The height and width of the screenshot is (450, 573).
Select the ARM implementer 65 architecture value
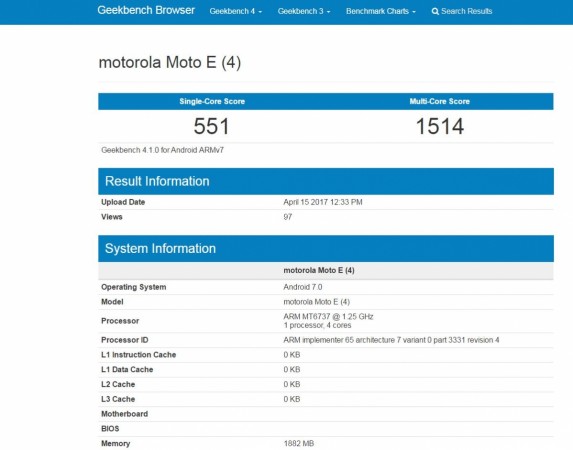pyautogui.click(x=391, y=340)
